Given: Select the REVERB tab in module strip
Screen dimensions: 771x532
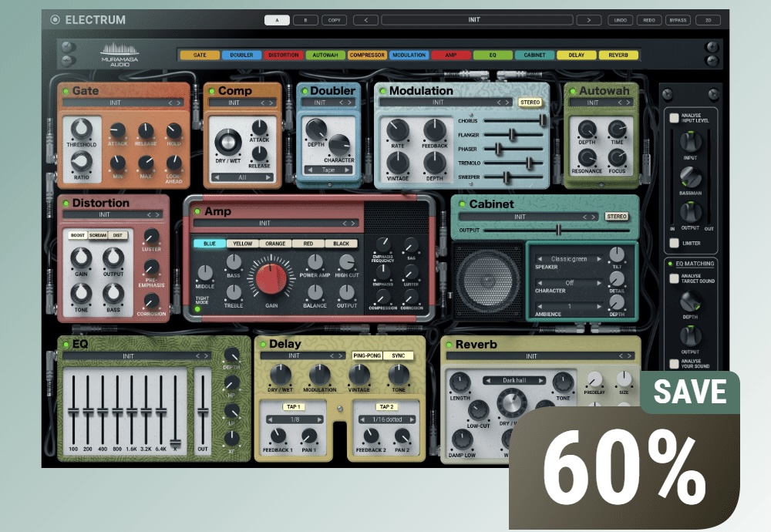Looking at the screenshot, I should click(x=618, y=55).
